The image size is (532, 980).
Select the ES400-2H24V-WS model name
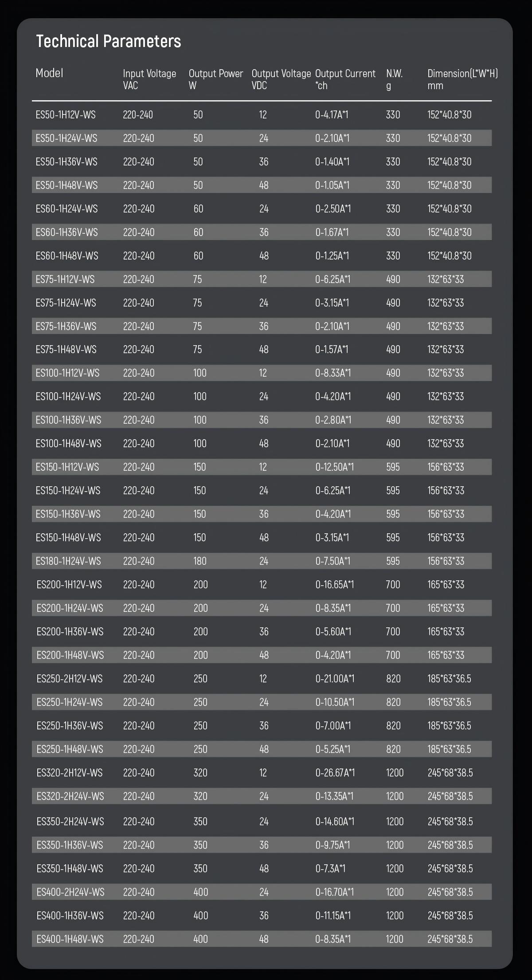click(70, 892)
